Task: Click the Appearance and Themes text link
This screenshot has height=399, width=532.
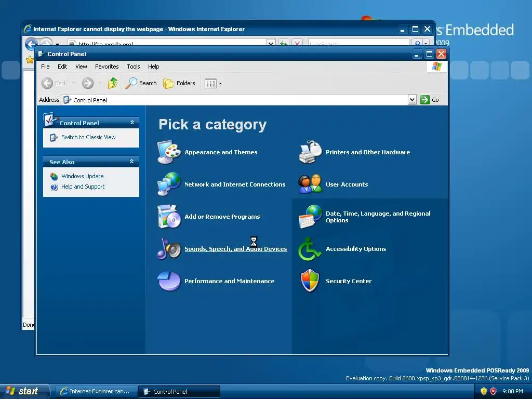Action: point(221,152)
